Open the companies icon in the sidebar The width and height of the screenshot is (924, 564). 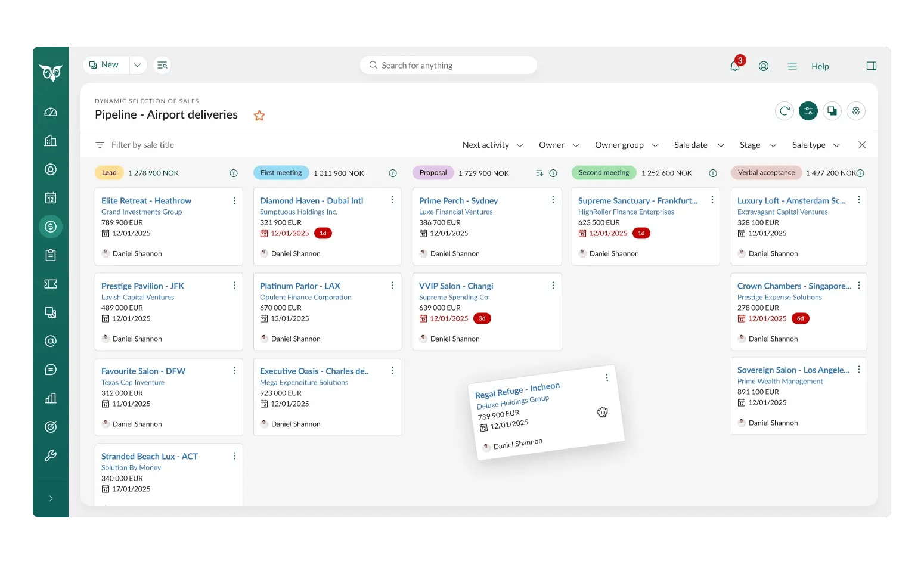click(x=51, y=141)
